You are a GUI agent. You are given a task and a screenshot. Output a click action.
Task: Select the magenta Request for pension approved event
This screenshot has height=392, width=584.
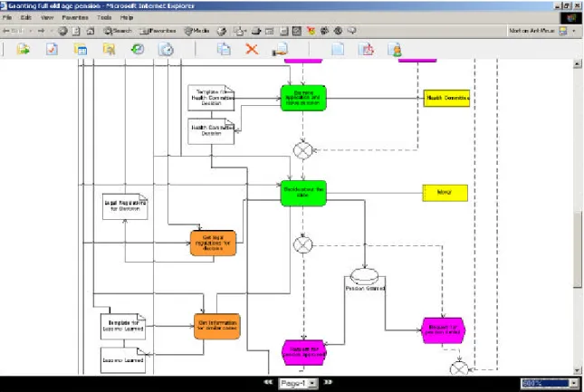tap(304, 352)
